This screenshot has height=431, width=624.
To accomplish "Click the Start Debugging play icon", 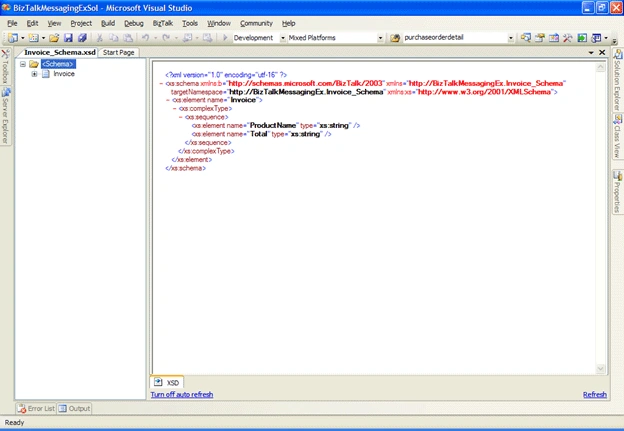I will click(225, 38).
